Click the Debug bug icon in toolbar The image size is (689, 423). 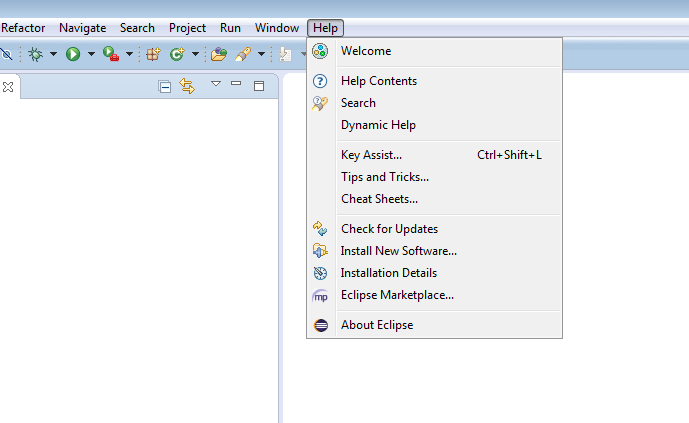35,54
